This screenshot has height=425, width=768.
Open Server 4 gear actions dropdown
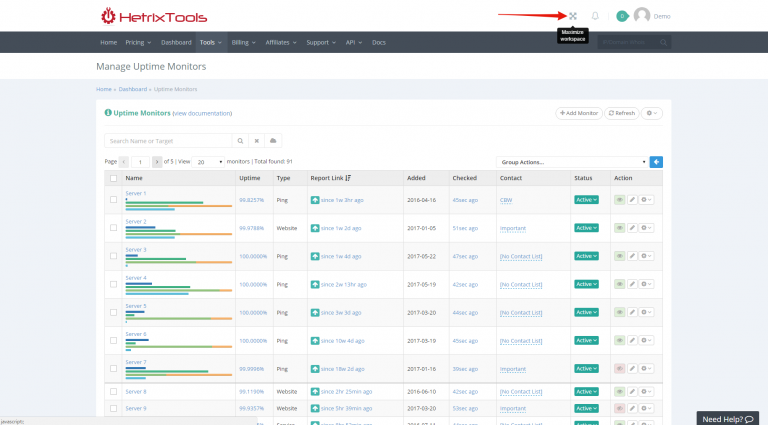647,284
